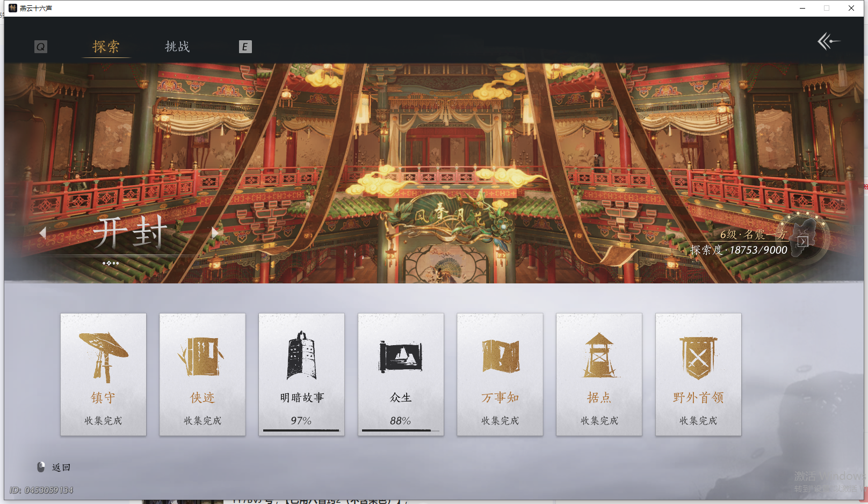Open the 探索 tab
Image resolution: width=868 pixels, height=504 pixels.
point(106,47)
